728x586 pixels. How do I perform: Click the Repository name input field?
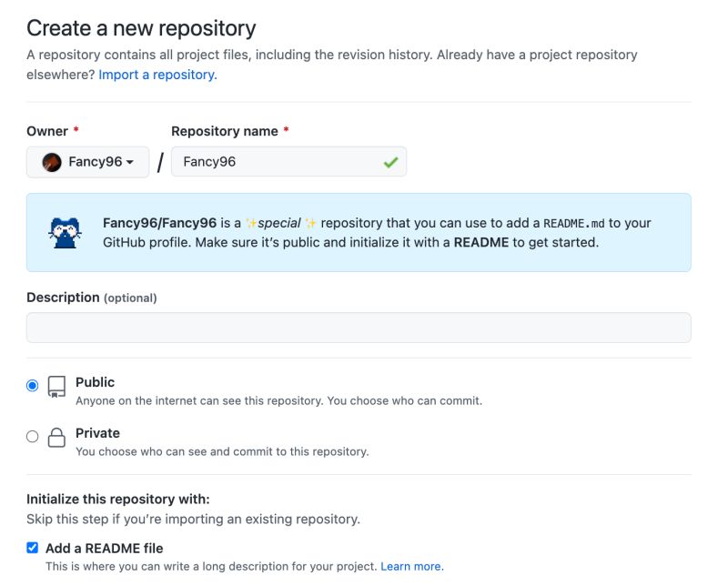pyautogui.click(x=289, y=161)
